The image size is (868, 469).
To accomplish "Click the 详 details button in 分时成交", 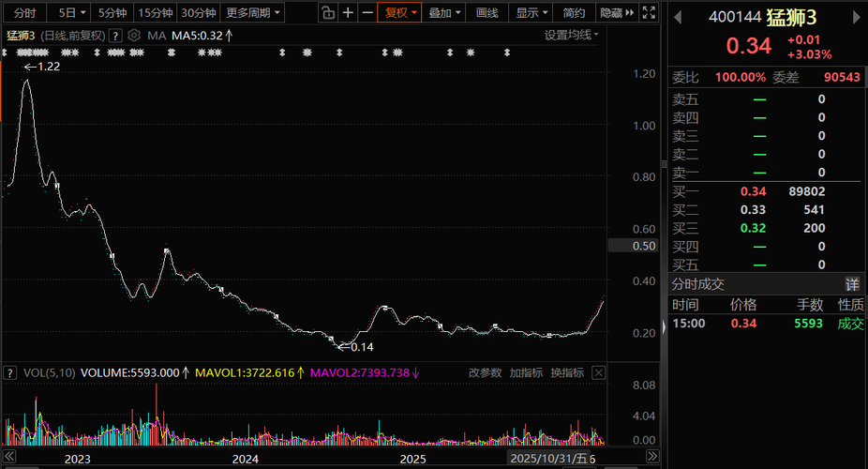I will 852,284.
